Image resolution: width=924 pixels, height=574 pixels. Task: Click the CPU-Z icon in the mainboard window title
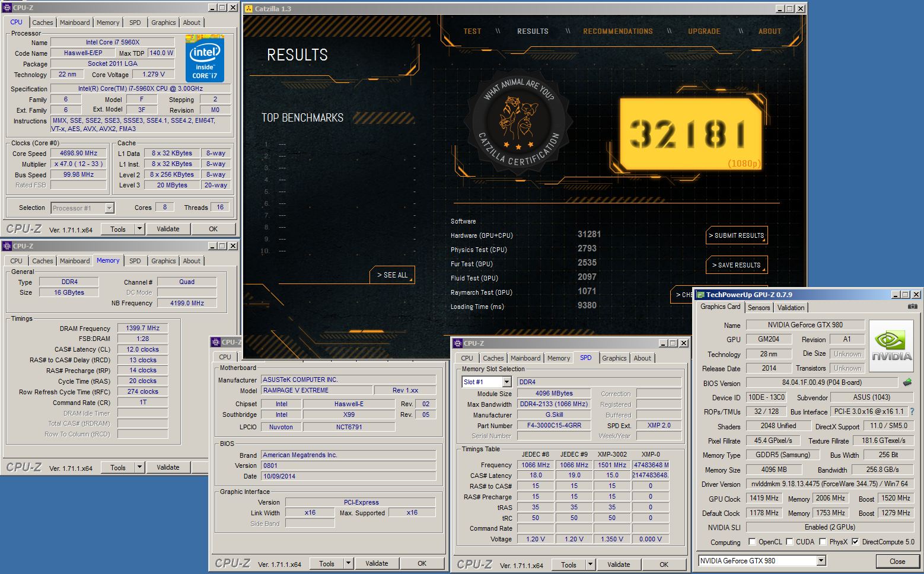pyautogui.click(x=215, y=342)
